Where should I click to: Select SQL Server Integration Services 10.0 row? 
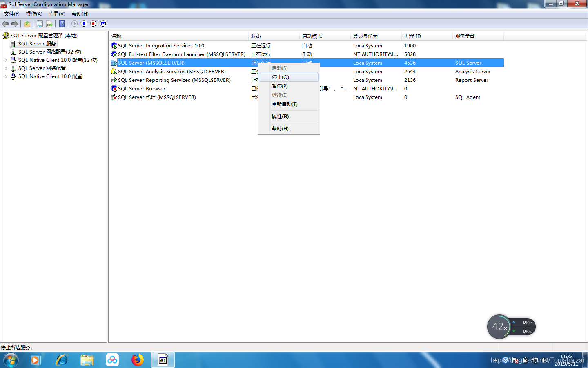(x=307, y=46)
